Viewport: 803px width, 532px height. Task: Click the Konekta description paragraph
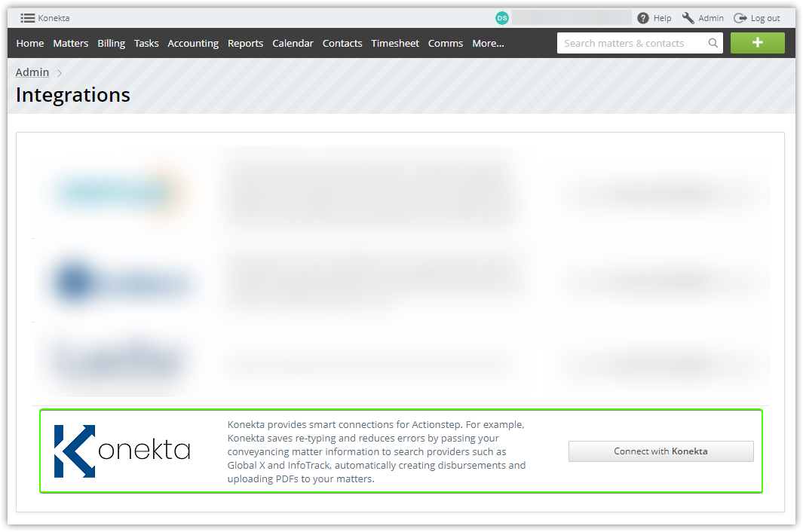pos(376,451)
